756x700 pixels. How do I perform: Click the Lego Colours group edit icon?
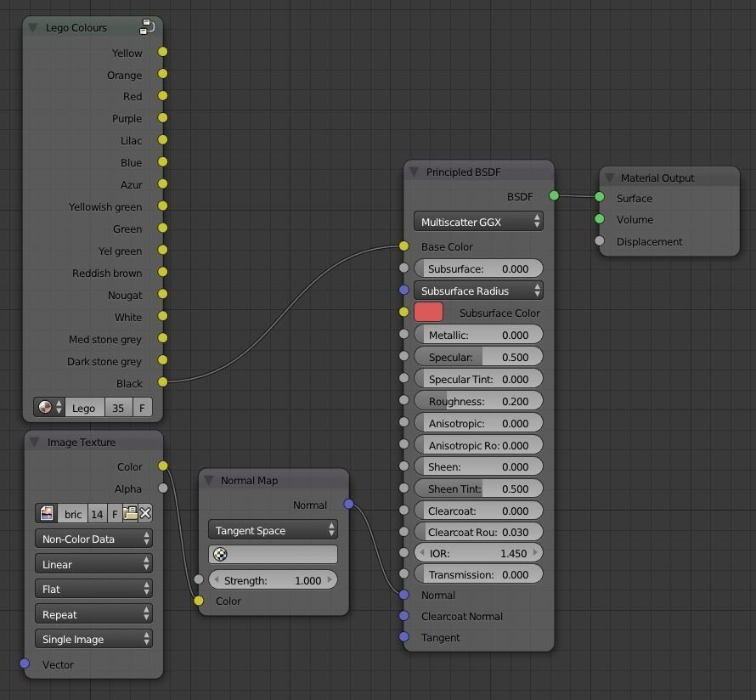coord(148,27)
